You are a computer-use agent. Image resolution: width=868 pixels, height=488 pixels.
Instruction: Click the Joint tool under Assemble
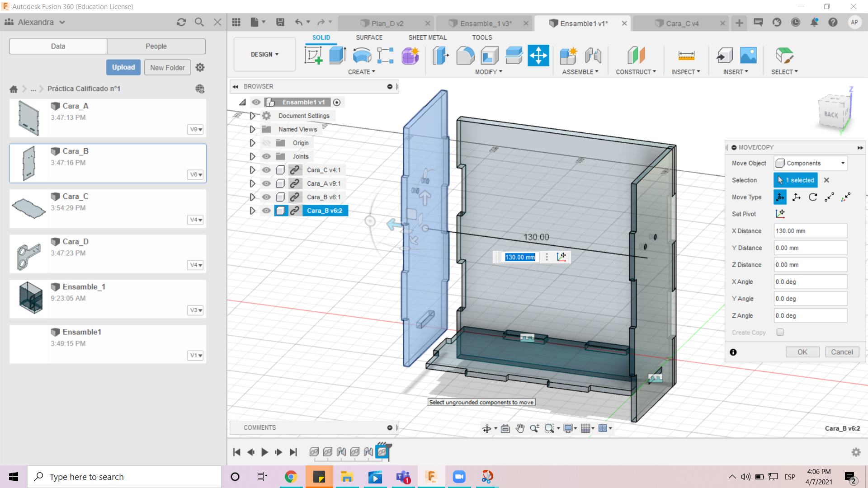[593, 56]
